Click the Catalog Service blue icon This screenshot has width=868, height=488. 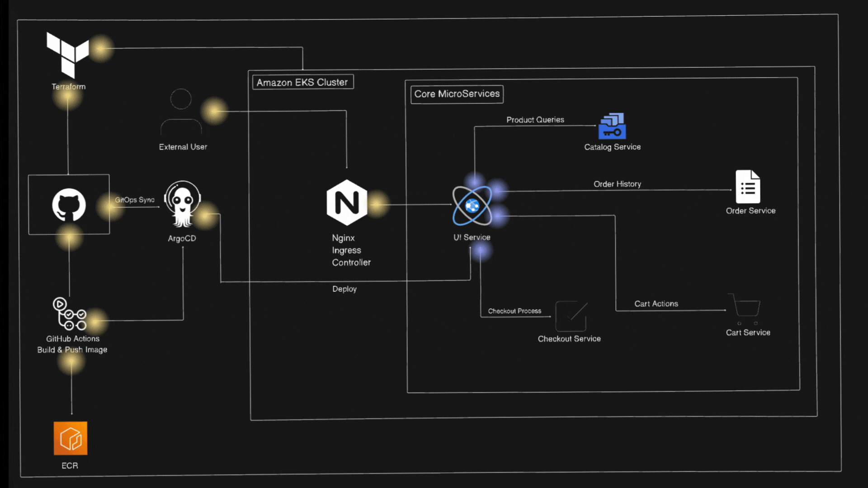tap(612, 126)
